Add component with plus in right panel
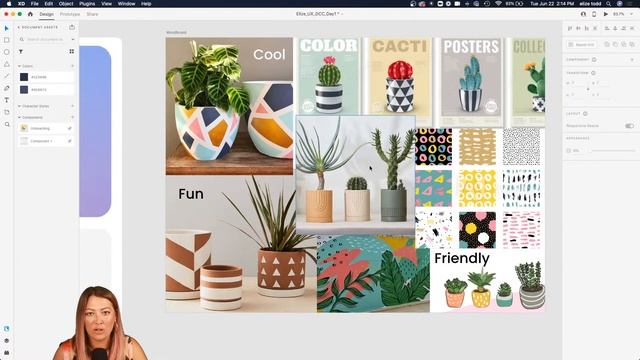This screenshot has width=640, height=360. click(x=632, y=60)
